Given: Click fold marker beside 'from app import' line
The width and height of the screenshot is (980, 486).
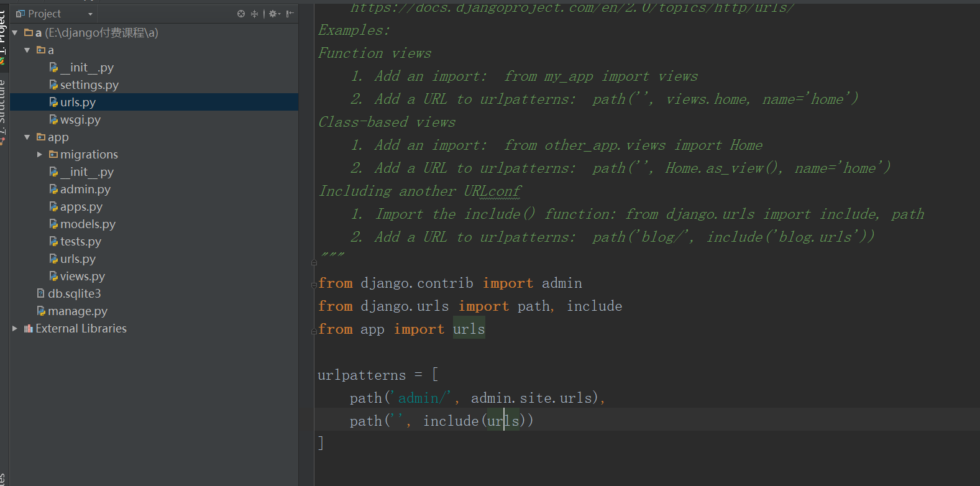Looking at the screenshot, I should click(314, 331).
